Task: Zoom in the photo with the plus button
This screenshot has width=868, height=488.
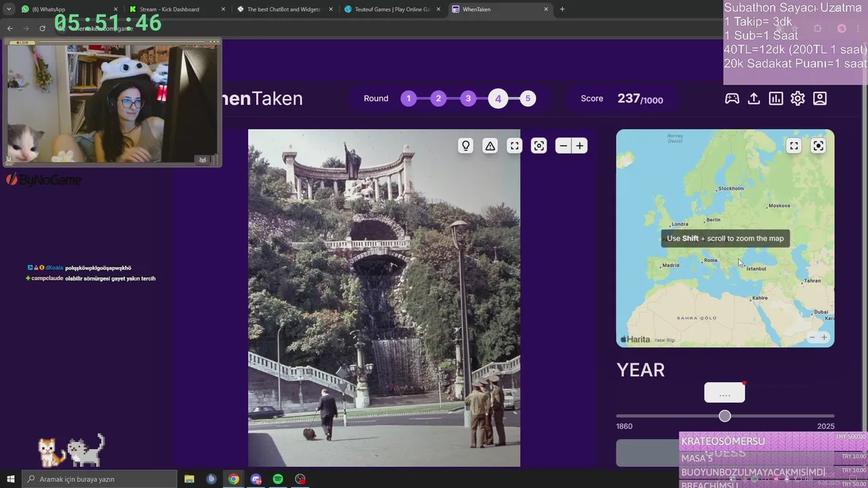Action: coord(580,146)
